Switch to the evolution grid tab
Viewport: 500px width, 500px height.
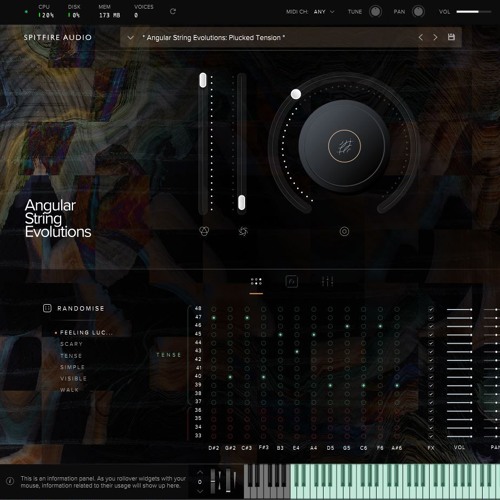pos(256,282)
